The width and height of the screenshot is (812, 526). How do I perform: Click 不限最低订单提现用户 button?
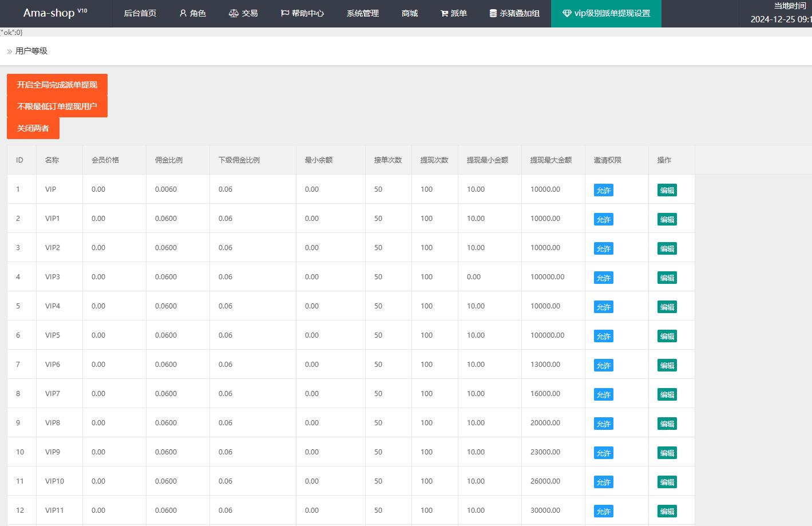[57, 106]
